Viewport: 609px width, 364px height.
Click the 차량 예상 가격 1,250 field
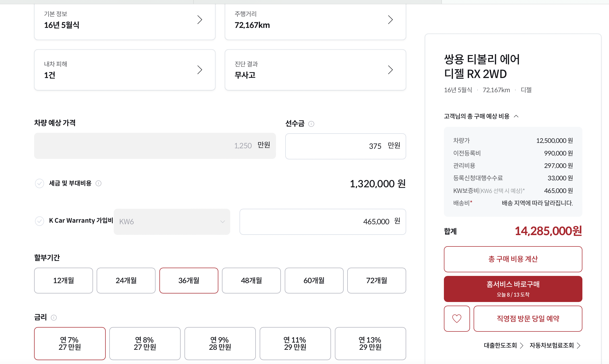155,146
